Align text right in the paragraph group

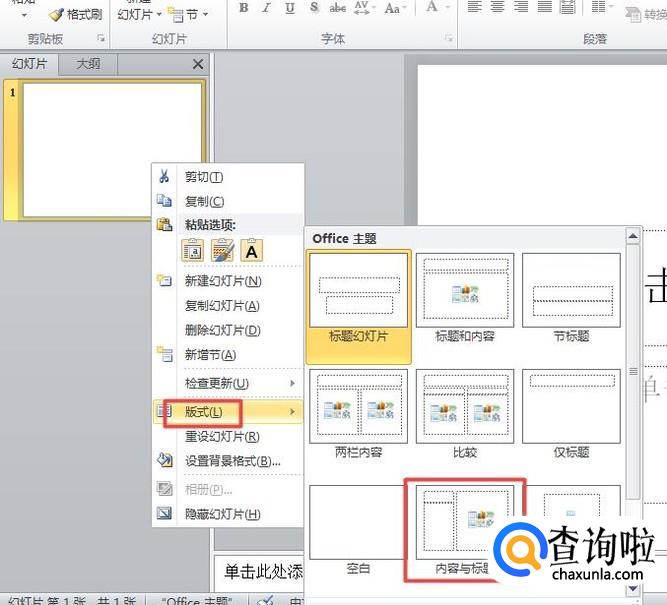click(521, 7)
